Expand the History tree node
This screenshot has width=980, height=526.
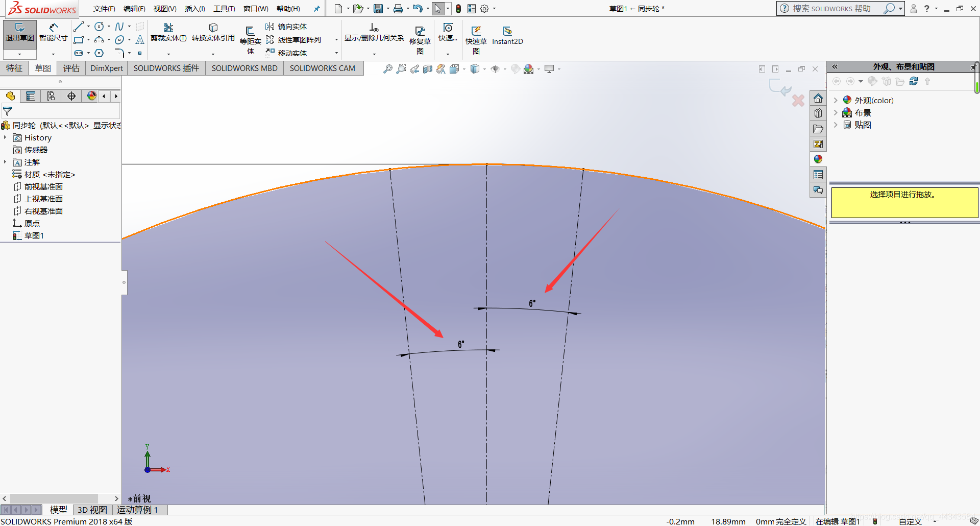point(5,137)
